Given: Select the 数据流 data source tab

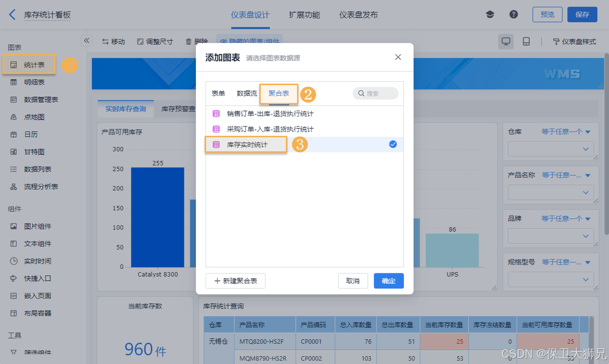Looking at the screenshot, I should 247,93.
